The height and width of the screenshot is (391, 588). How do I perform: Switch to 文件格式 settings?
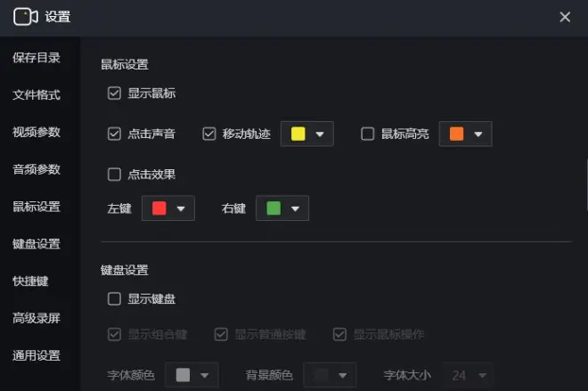pyautogui.click(x=37, y=95)
